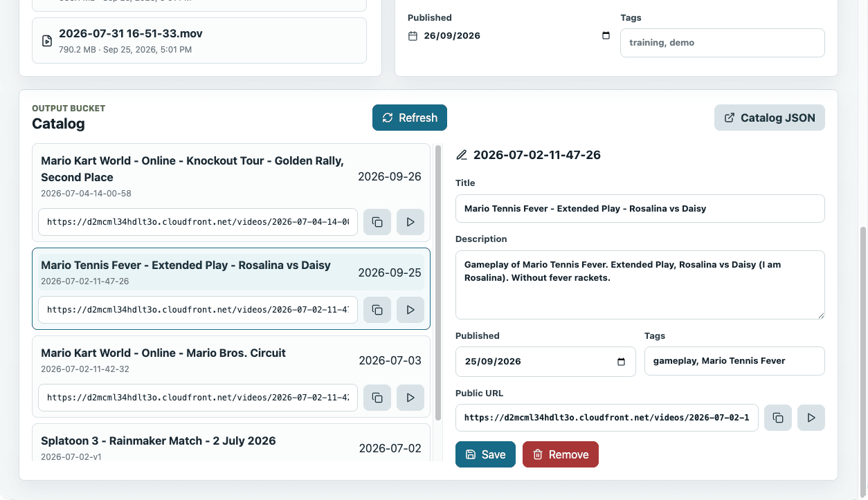Viewport: 868px width, 500px height.
Task: Click URL field of Mario Kart Golden Rally entry
Action: click(x=198, y=222)
